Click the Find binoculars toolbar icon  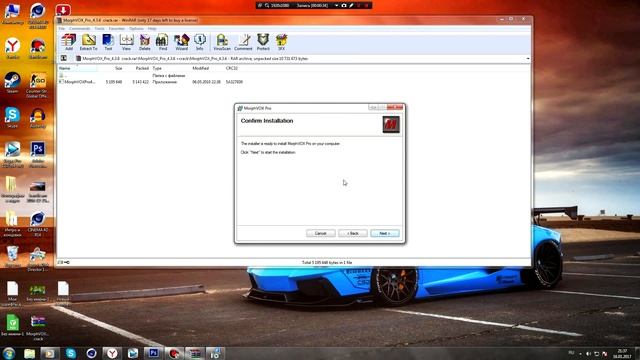pos(162,42)
